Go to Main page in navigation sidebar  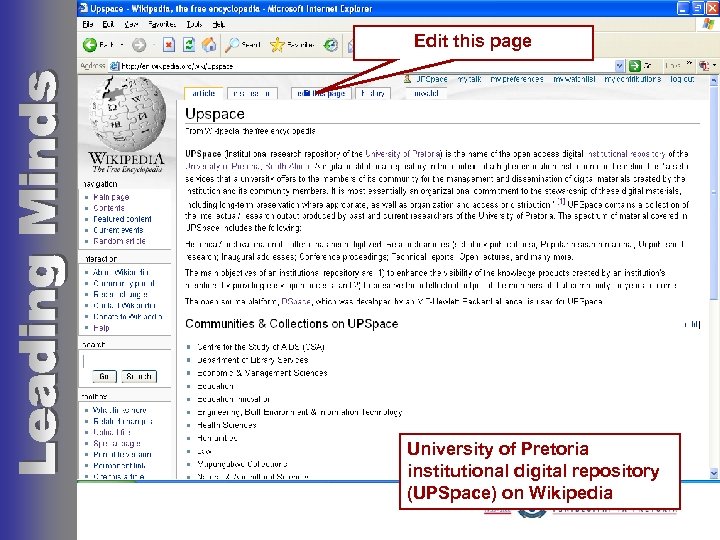coord(111,197)
